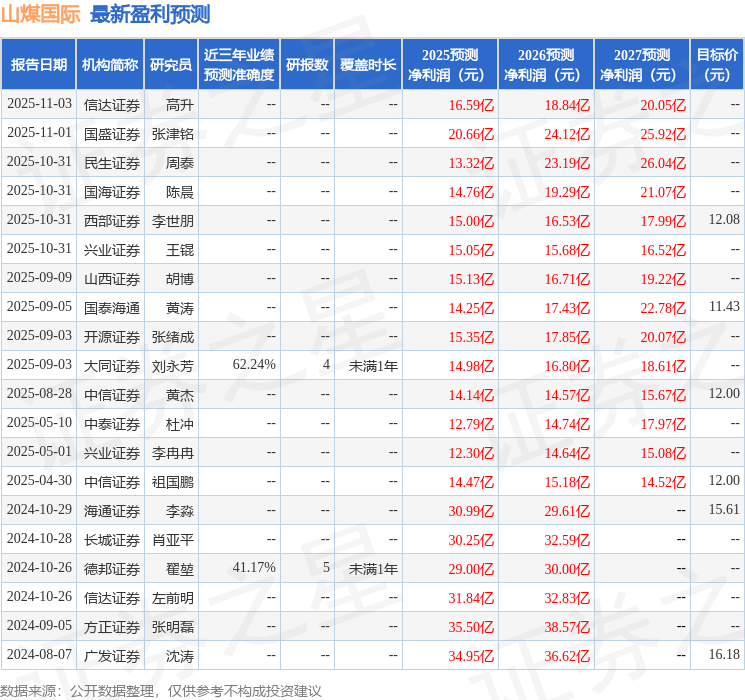The height and width of the screenshot is (700, 745).
Task: Click analyst name 高升
Action: pos(180,105)
